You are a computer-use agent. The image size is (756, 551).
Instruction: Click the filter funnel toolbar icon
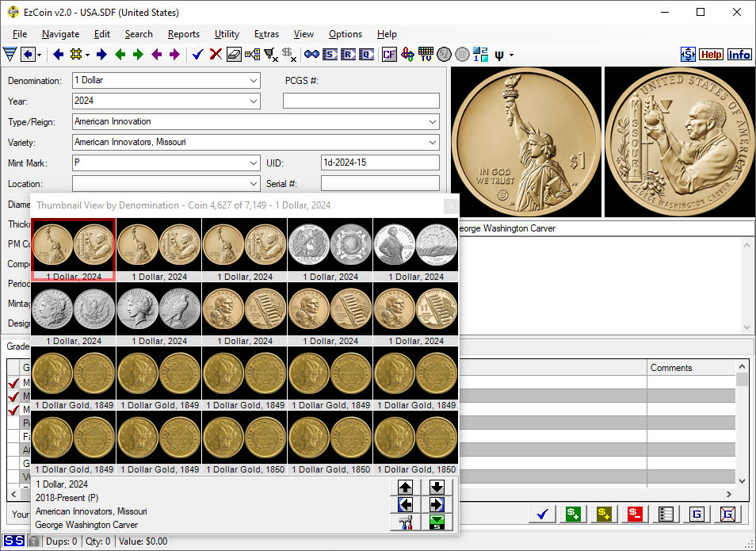(10, 55)
